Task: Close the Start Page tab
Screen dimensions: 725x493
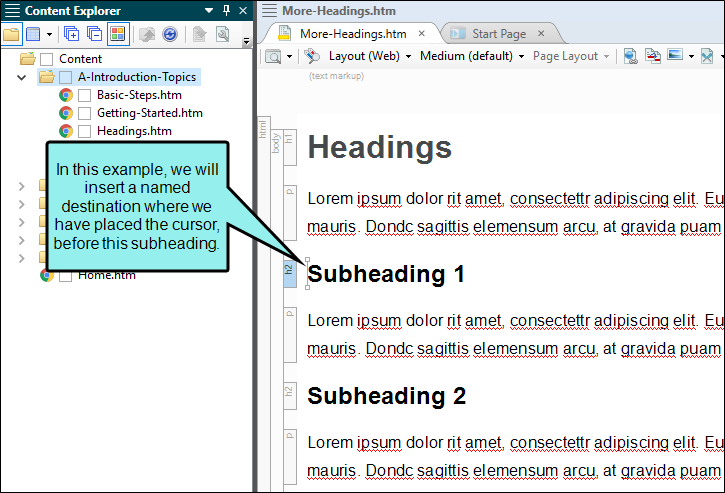Action: [541, 34]
